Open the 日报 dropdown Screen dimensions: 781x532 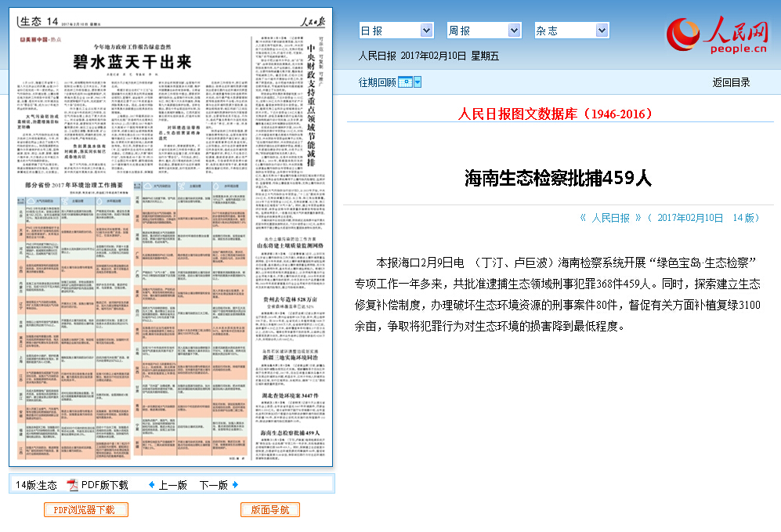396,31
